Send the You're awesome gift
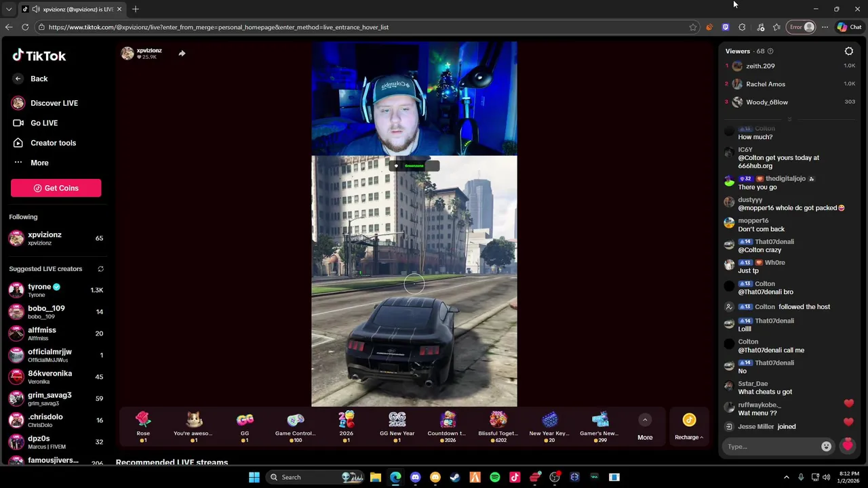The width and height of the screenshot is (868, 488). tap(193, 427)
